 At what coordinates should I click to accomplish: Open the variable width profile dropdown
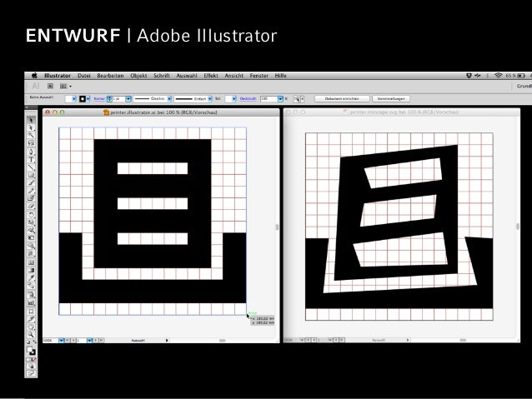169,98
